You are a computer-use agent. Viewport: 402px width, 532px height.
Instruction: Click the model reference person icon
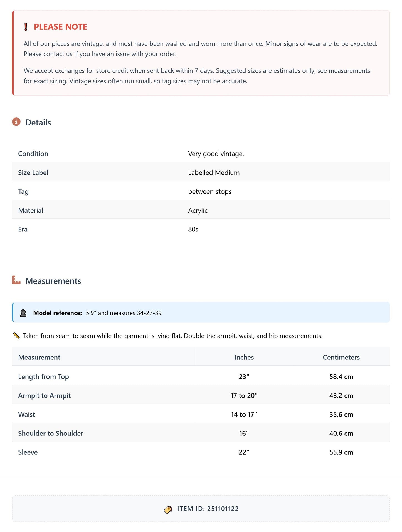[23, 313]
